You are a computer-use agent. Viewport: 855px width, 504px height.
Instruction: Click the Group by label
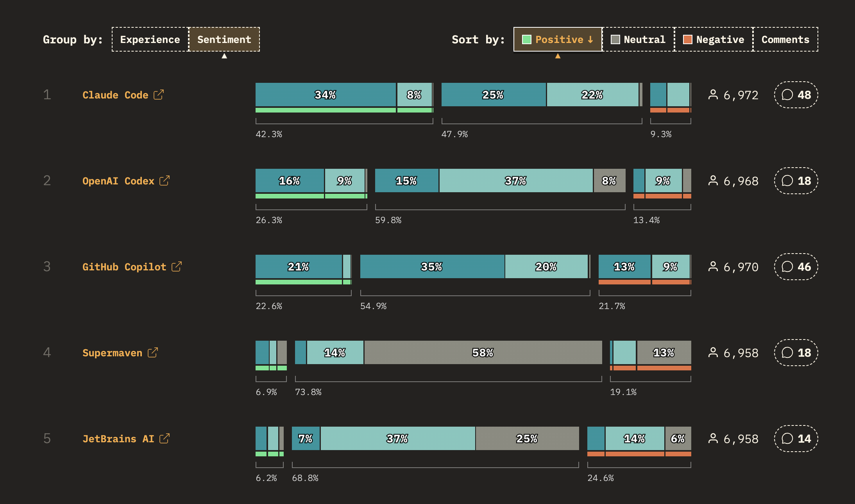tap(73, 39)
